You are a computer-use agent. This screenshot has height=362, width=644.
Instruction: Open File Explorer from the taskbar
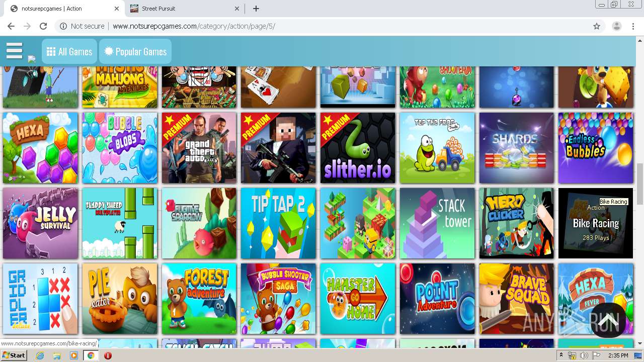pyautogui.click(x=57, y=355)
